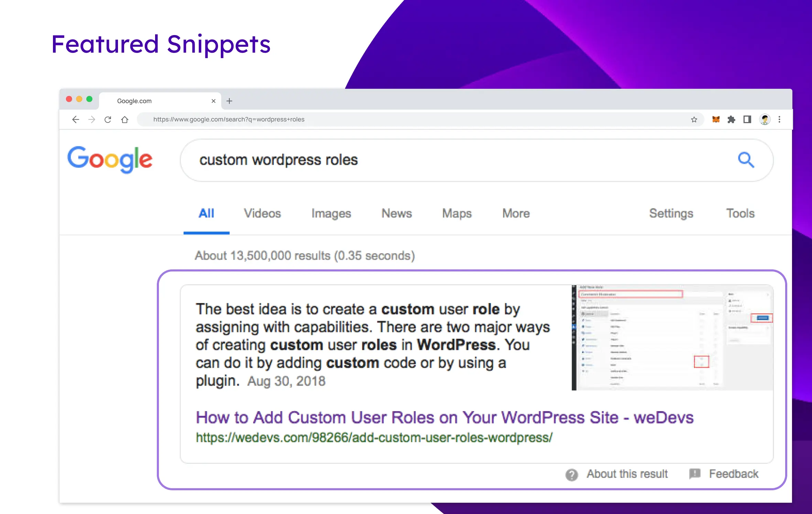Click the About this result link
This screenshot has height=514, width=812.
627,474
